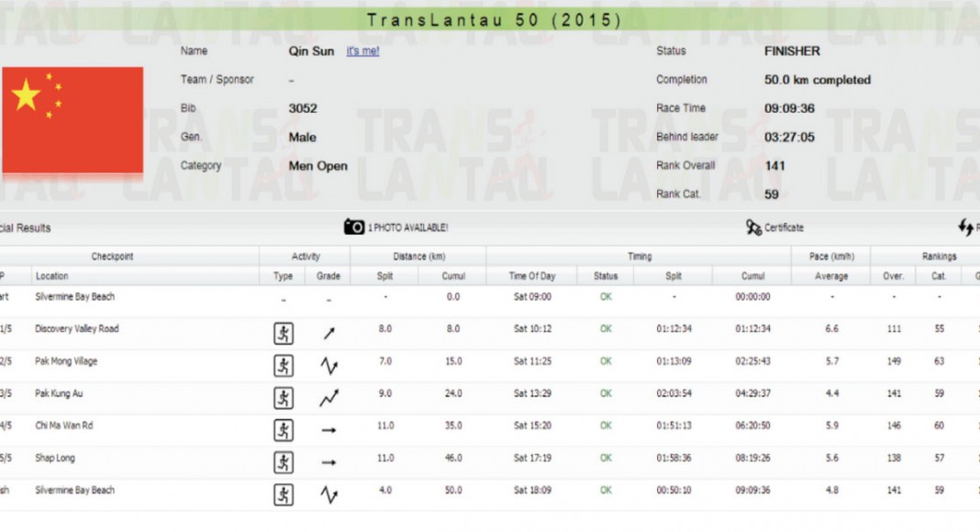Screen dimensions: 980x532
Task: Click the camera photo icon
Action: tap(354, 227)
